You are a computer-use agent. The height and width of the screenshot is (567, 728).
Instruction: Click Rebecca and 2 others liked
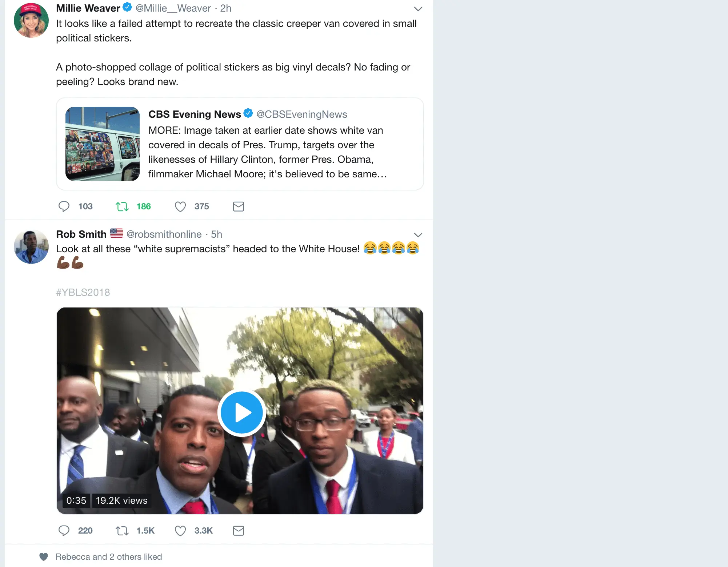(x=109, y=557)
